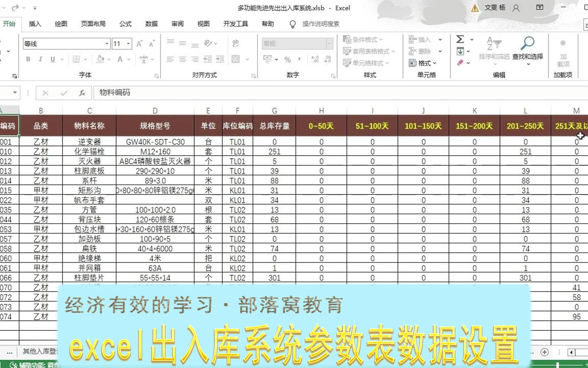Increase the cell indent
Image resolution: width=588 pixels, height=368 pixels.
pos(220,59)
